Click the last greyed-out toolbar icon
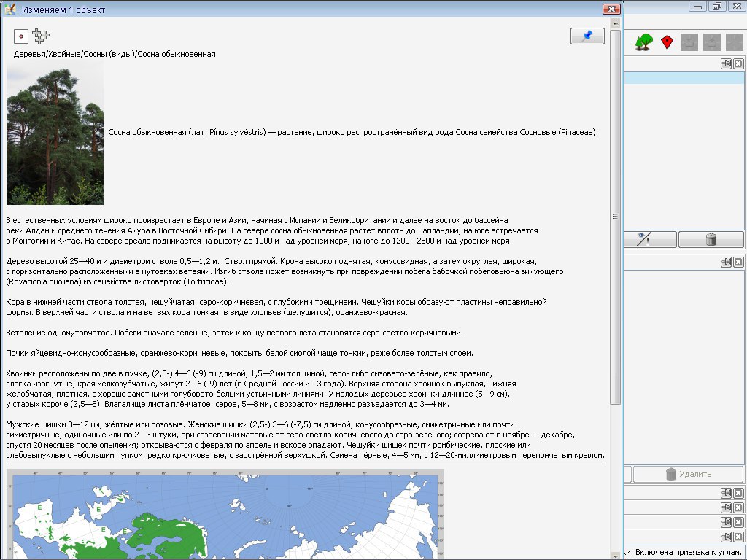The width and height of the screenshot is (747, 560). (x=734, y=42)
